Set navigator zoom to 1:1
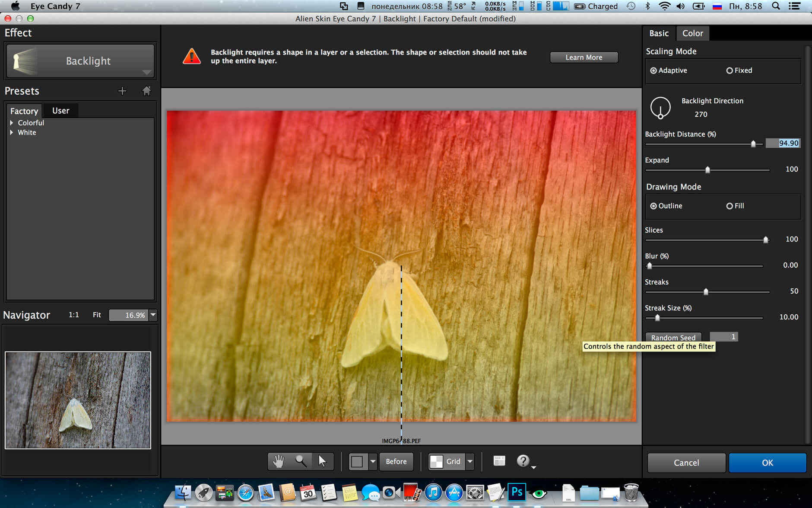The width and height of the screenshot is (812, 508). pyautogui.click(x=74, y=315)
